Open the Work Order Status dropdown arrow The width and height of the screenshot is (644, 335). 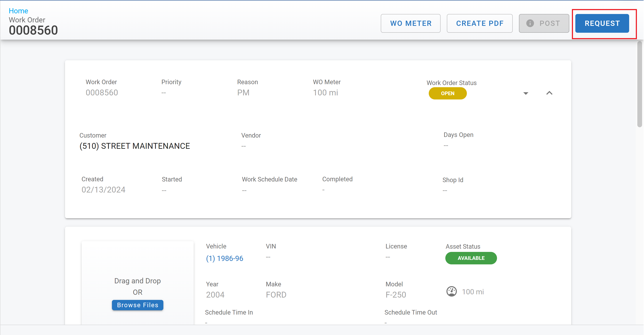526,93
